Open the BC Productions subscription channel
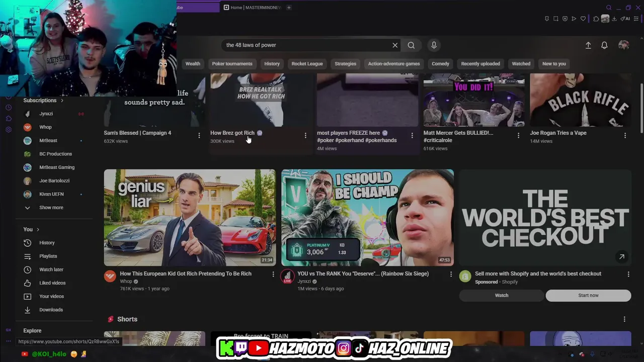 55,154
